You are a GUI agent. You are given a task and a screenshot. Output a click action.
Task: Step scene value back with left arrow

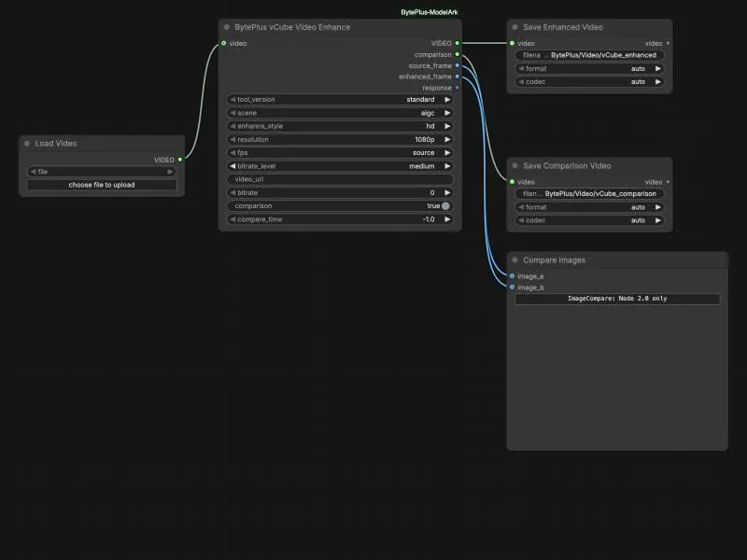233,113
